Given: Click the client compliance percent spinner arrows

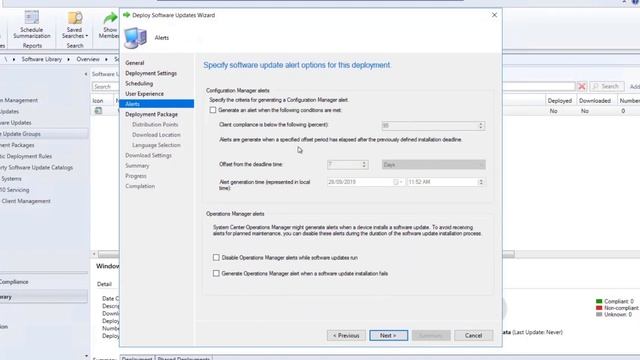Looking at the screenshot, I should click(x=481, y=126).
